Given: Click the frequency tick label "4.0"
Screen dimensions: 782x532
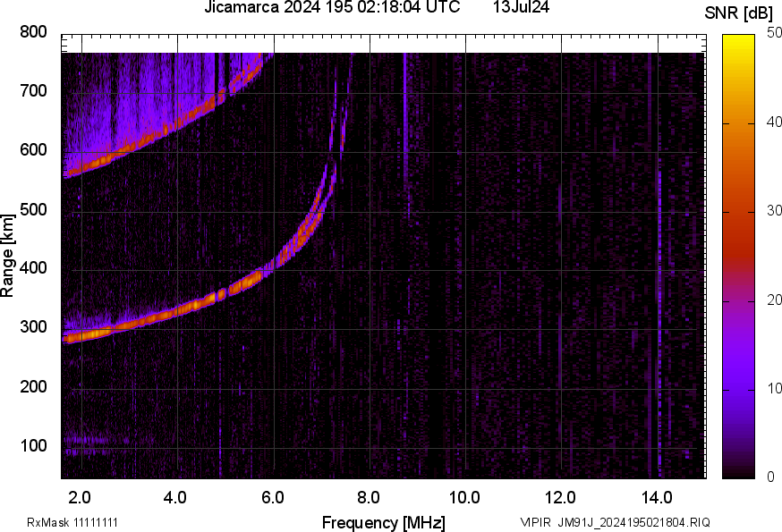Looking at the screenshot, I should coord(175,498).
